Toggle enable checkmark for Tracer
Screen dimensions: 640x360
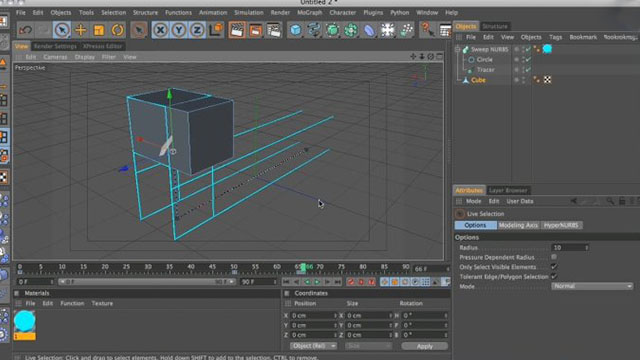[529, 70]
